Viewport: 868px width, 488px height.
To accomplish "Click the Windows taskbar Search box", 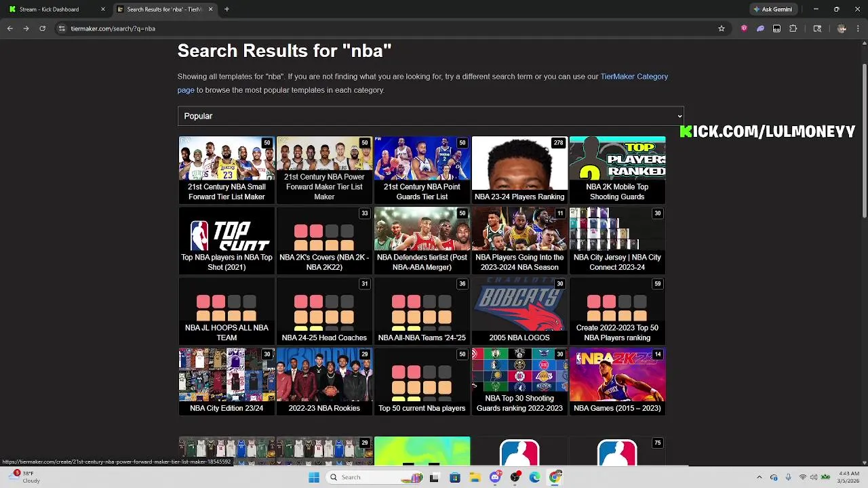I will click(x=373, y=477).
